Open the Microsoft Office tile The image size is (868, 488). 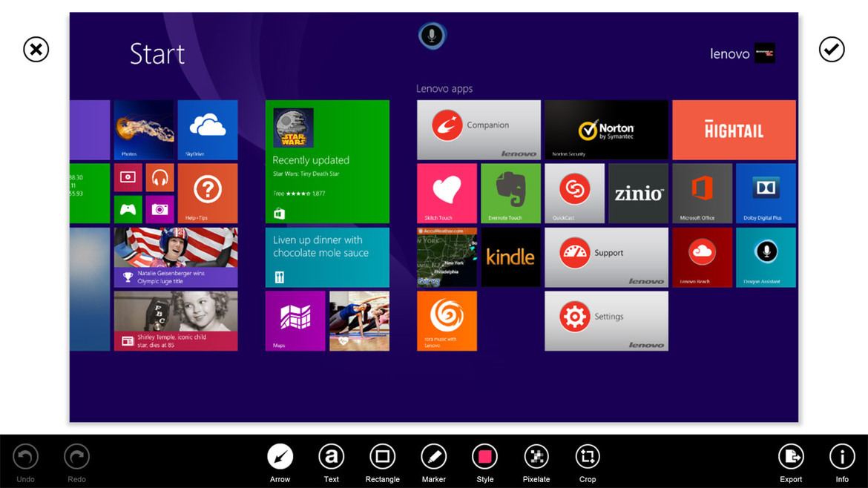pyautogui.click(x=702, y=194)
